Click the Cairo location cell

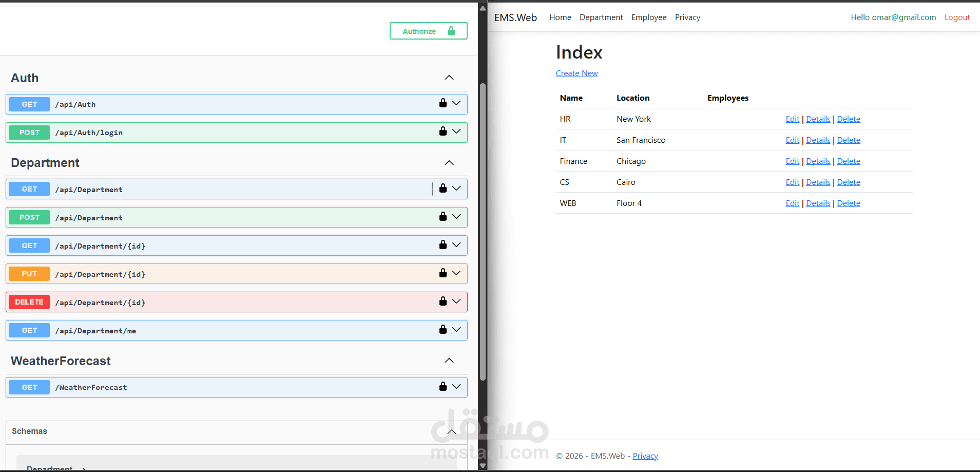point(626,182)
